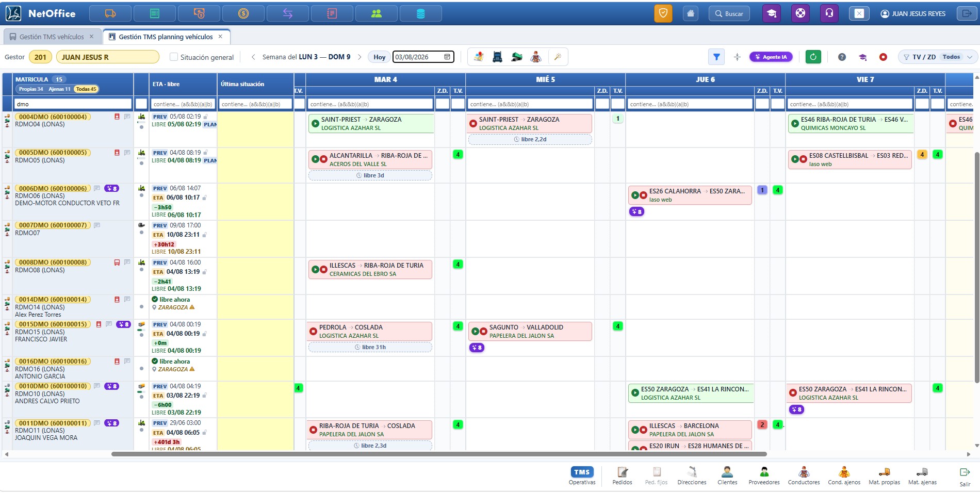Click the magic wand toolbar icon
The image size is (980, 493).
(x=558, y=57)
